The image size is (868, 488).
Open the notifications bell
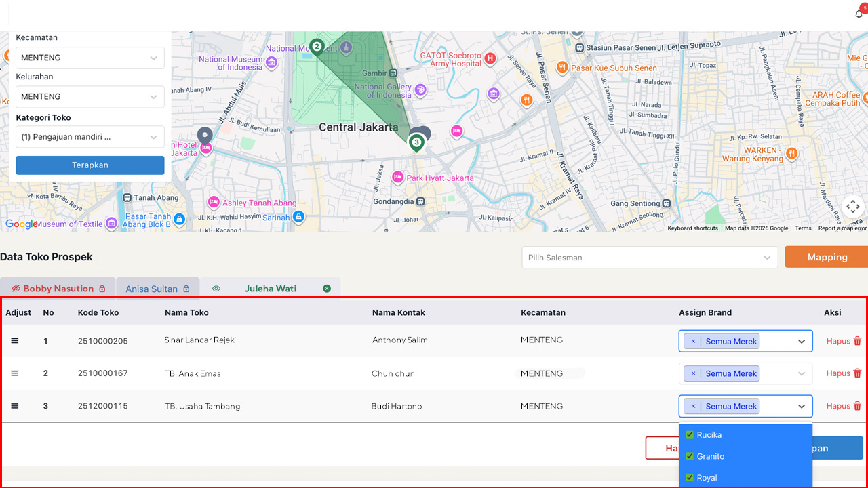pyautogui.click(x=859, y=14)
